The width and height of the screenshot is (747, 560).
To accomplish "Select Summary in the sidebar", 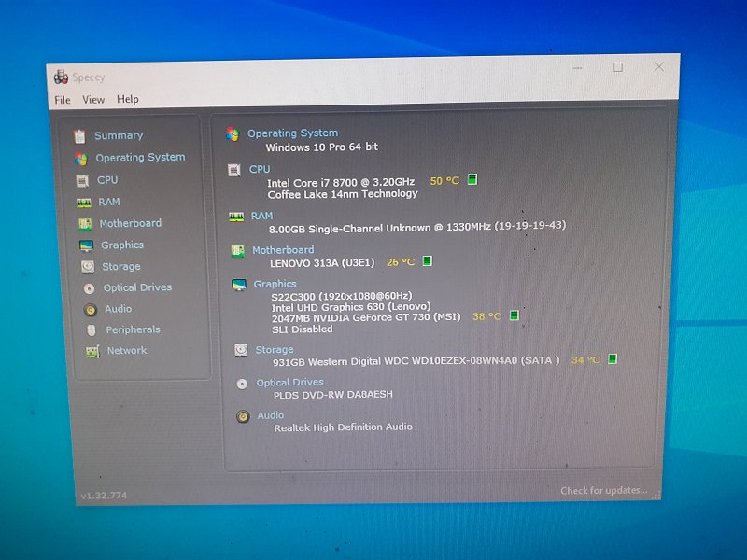I will click(x=119, y=135).
